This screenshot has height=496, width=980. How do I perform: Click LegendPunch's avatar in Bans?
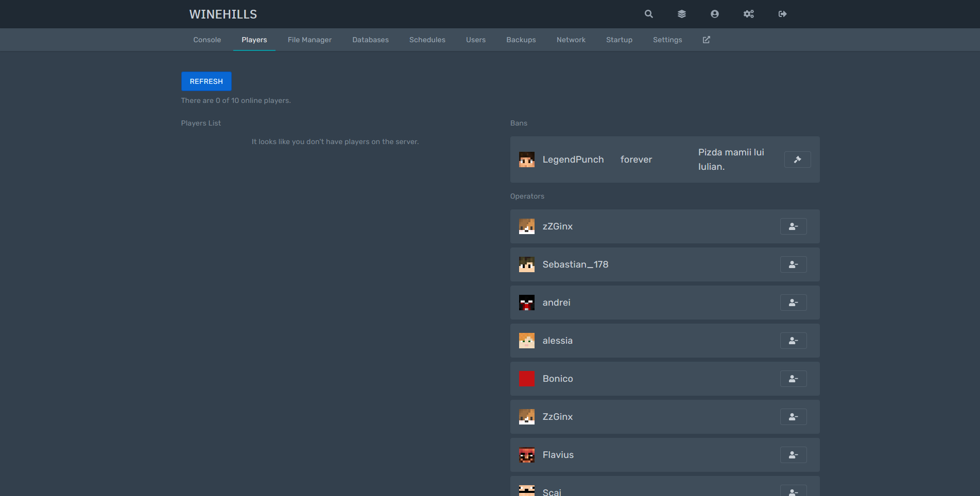pos(526,160)
